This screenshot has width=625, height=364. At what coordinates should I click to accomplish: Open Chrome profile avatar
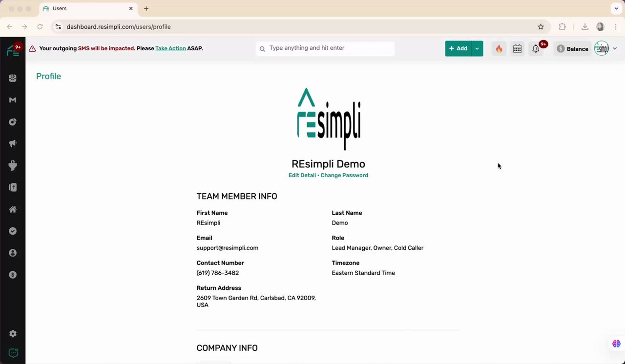point(600,27)
